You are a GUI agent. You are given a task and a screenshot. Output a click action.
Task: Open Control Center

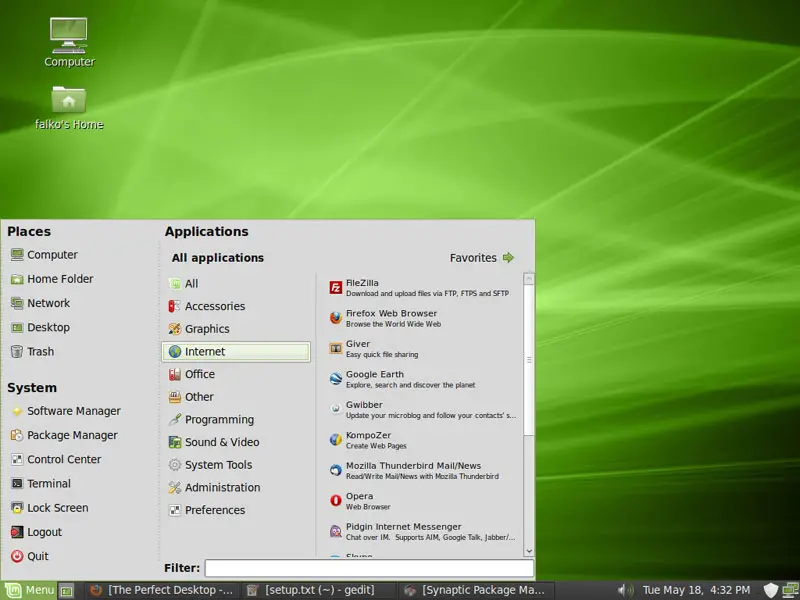click(56, 460)
